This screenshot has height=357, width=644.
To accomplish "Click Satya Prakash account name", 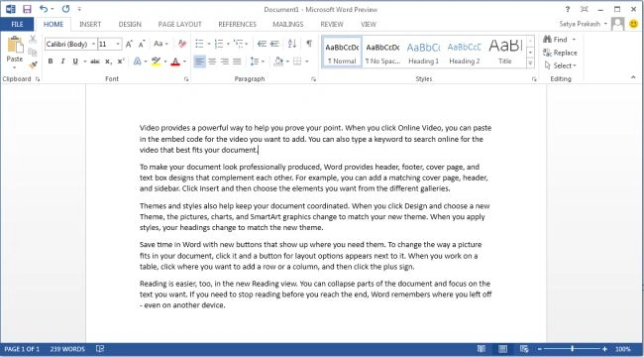I will [x=580, y=24].
